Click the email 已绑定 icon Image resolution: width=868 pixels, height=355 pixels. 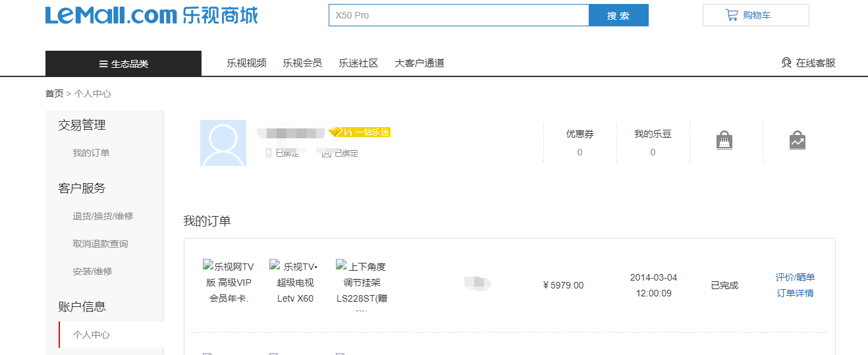(327, 153)
